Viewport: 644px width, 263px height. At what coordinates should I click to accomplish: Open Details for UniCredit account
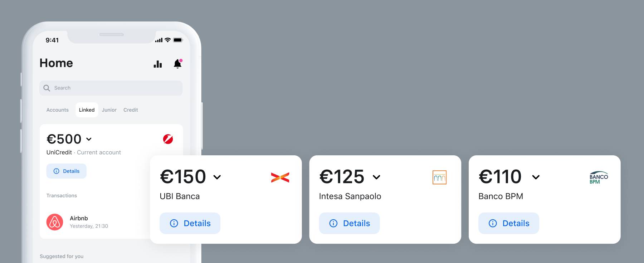coord(67,171)
